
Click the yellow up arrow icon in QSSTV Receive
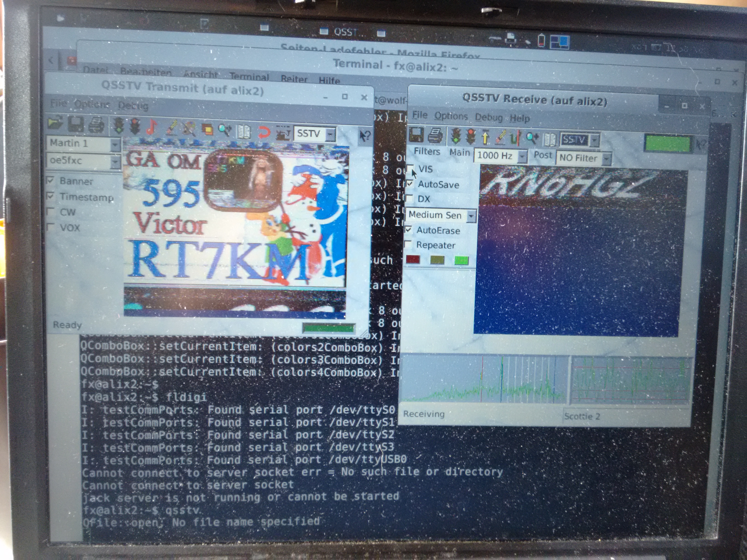click(x=485, y=137)
